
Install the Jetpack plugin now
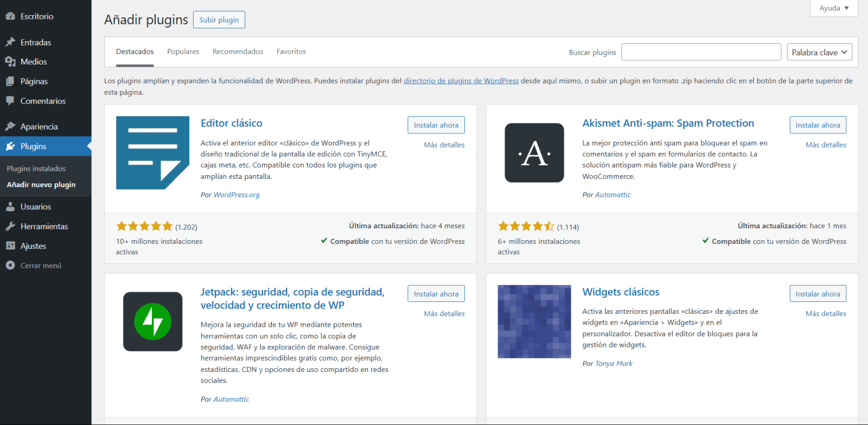436,294
